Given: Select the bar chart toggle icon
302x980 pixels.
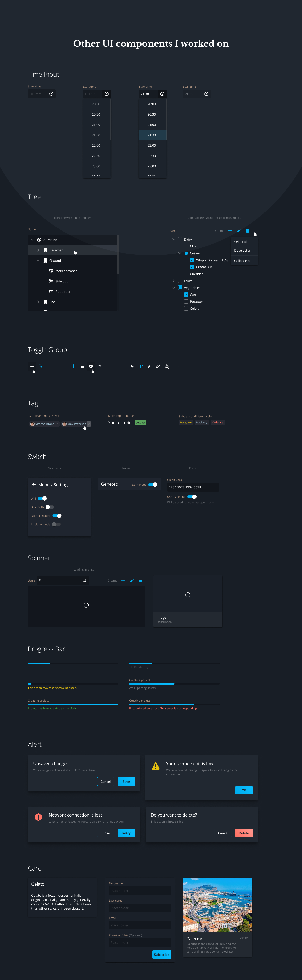Looking at the screenshot, I should click(73, 366).
